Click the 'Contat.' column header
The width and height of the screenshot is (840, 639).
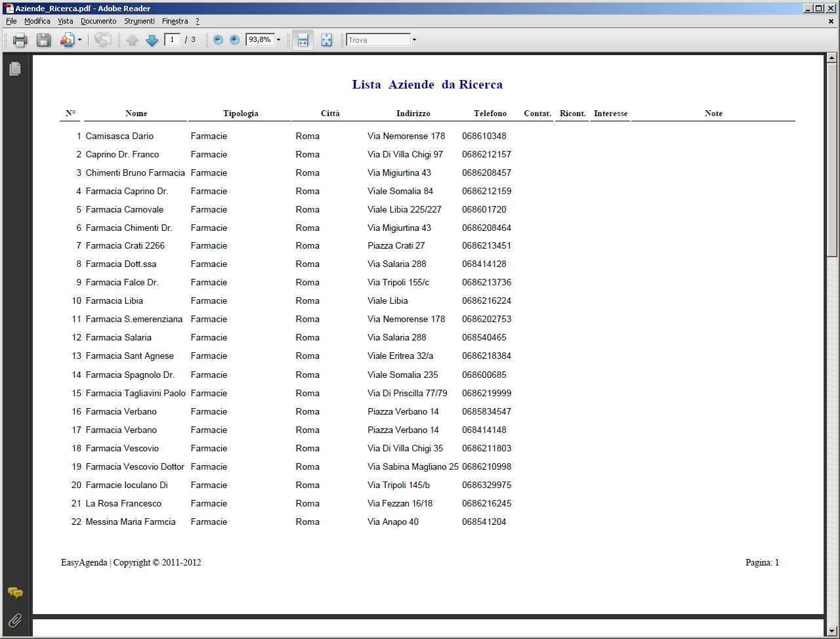click(537, 113)
